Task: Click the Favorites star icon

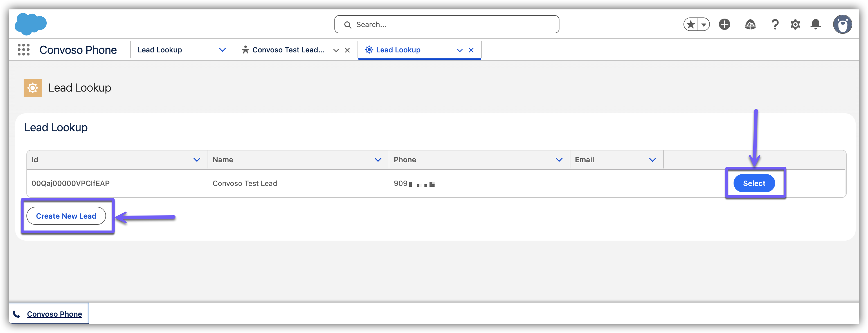Action: coord(691,24)
